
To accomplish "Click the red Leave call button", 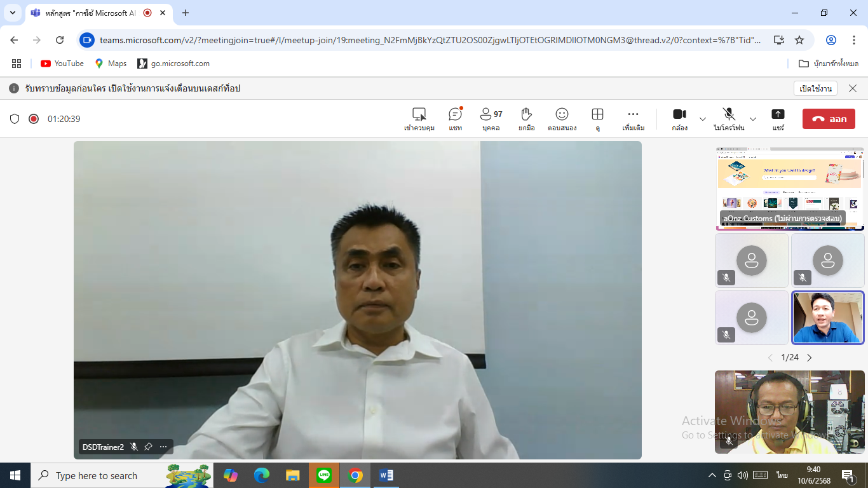I will [x=829, y=119].
